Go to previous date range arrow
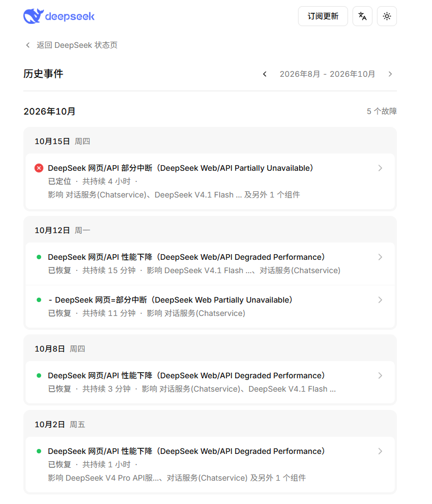Image resolution: width=432 pixels, height=504 pixels. (265, 74)
